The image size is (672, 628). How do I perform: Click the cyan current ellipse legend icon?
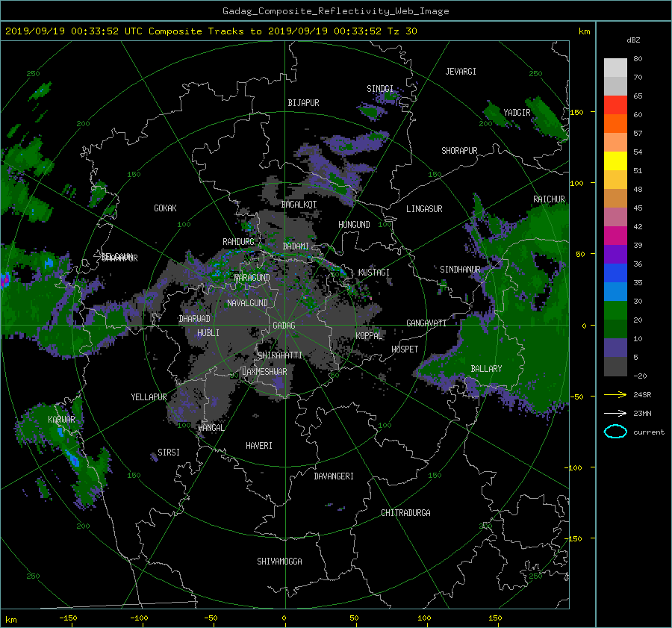click(615, 432)
